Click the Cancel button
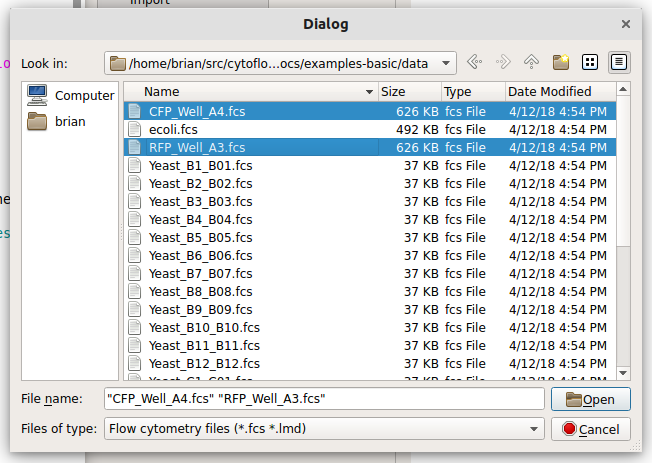This screenshot has width=652, height=463. (x=590, y=429)
